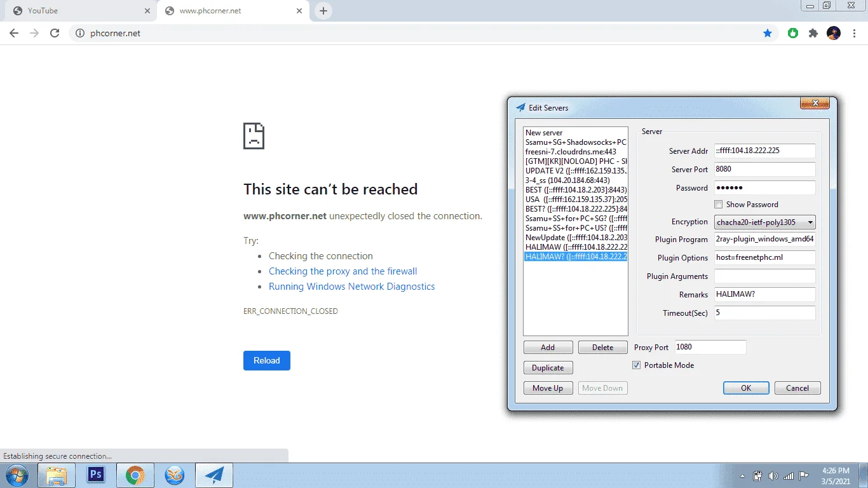Image resolution: width=868 pixels, height=488 pixels.
Task: Select 'NewUpdate' server entry
Action: click(576, 238)
